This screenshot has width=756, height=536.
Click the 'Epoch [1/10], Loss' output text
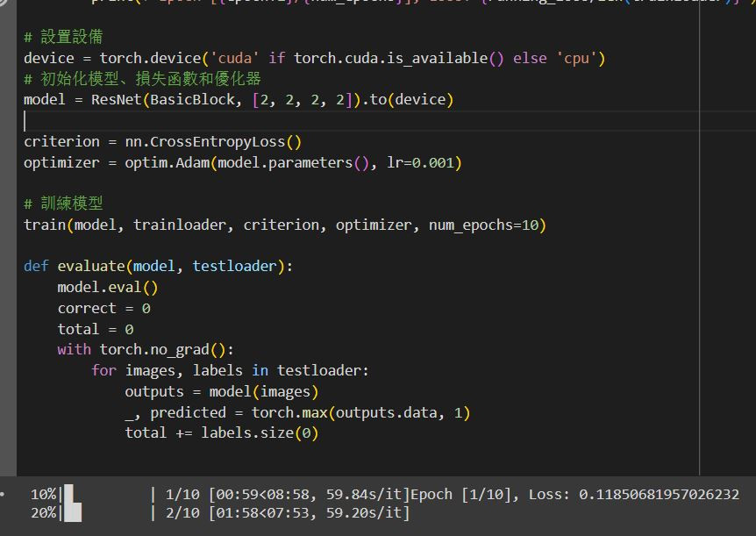[x=574, y=495]
